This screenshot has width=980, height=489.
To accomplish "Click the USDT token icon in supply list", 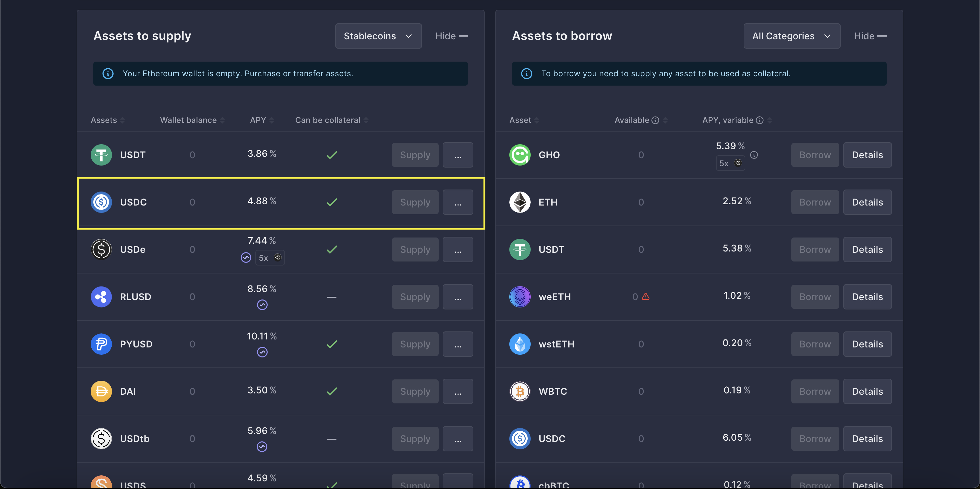I will (101, 155).
